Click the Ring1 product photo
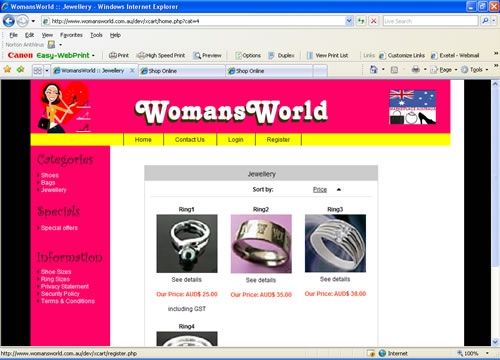Viewport: 500px width, 360px height. (187, 244)
